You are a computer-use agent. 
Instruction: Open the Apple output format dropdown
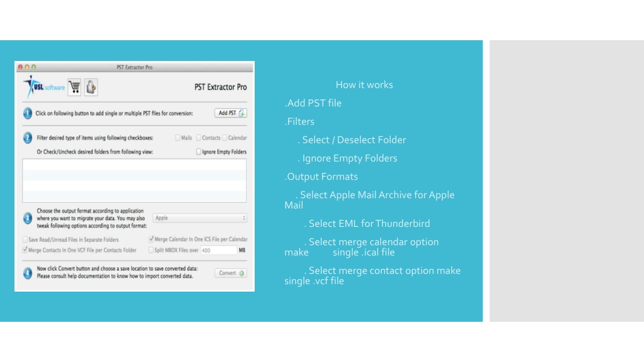pos(200,218)
